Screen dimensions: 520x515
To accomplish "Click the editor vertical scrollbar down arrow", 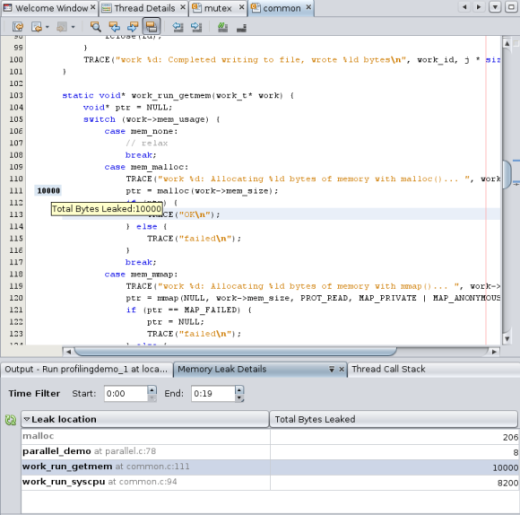I will coord(507,339).
